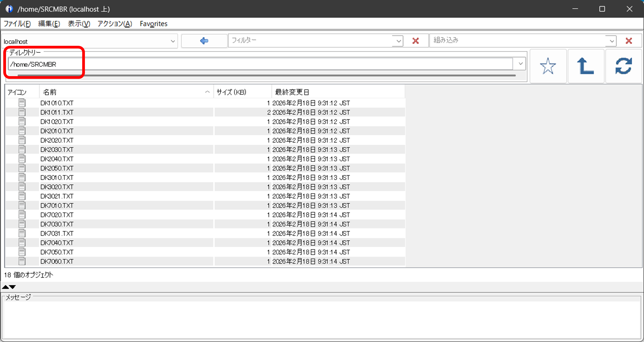Add current directory to favorites with star icon
The height and width of the screenshot is (342, 644).
(548, 66)
